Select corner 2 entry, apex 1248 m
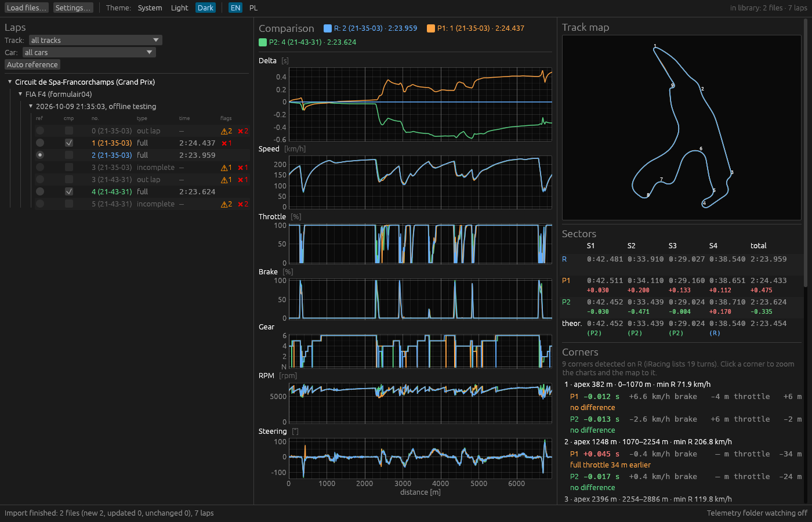 point(648,441)
